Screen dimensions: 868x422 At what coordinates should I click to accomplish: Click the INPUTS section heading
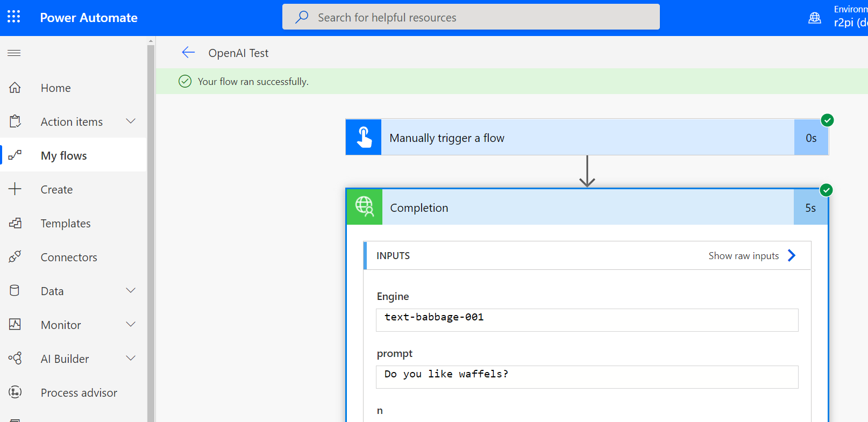point(393,256)
